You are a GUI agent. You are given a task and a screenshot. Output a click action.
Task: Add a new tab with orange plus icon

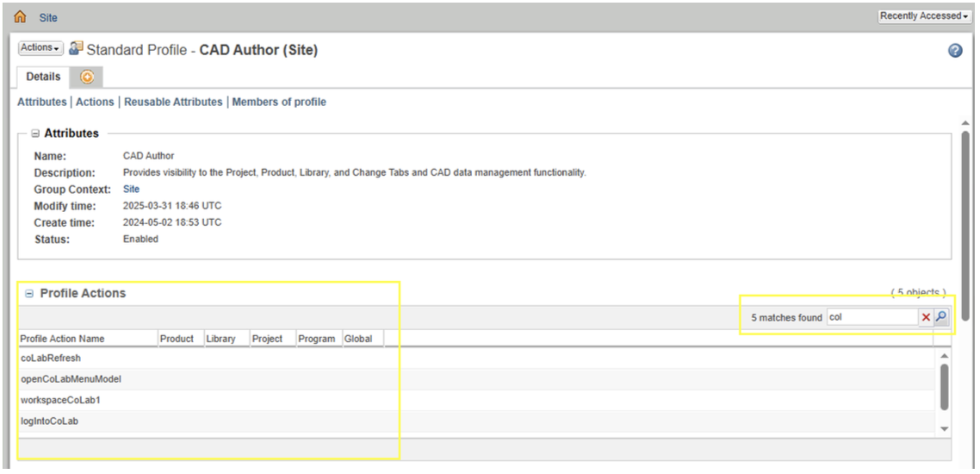tap(87, 77)
